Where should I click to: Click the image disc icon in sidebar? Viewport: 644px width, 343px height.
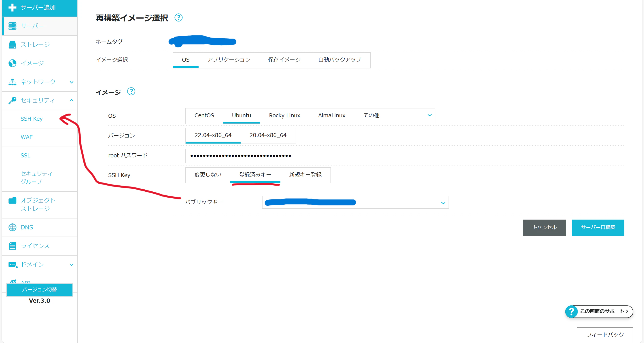(12, 63)
